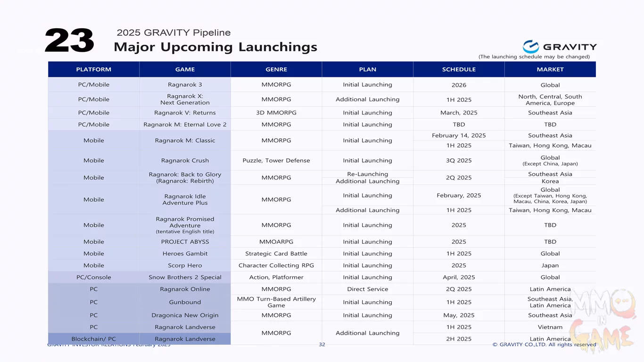The width and height of the screenshot is (644, 362).
Task: Select the 'Blockchain/ PC' platform cell
Action: coord(94,339)
